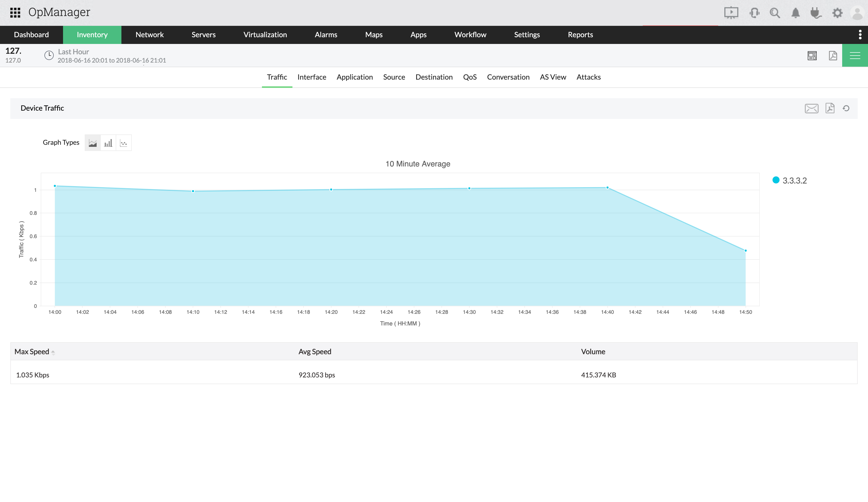Open the vertical three-dot overflow menu
This screenshot has width=868, height=502.
[860, 34]
